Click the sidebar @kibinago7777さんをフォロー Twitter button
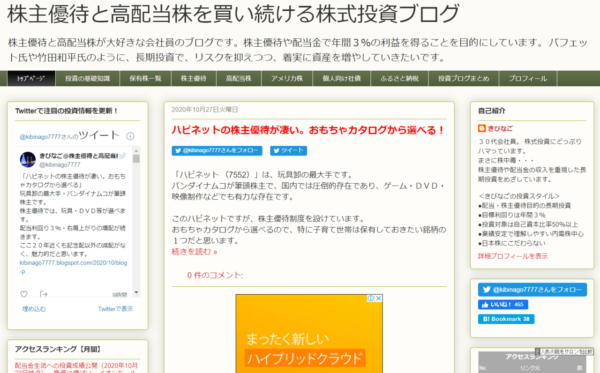Image resolution: width=600 pixels, height=373 pixels. click(x=532, y=290)
